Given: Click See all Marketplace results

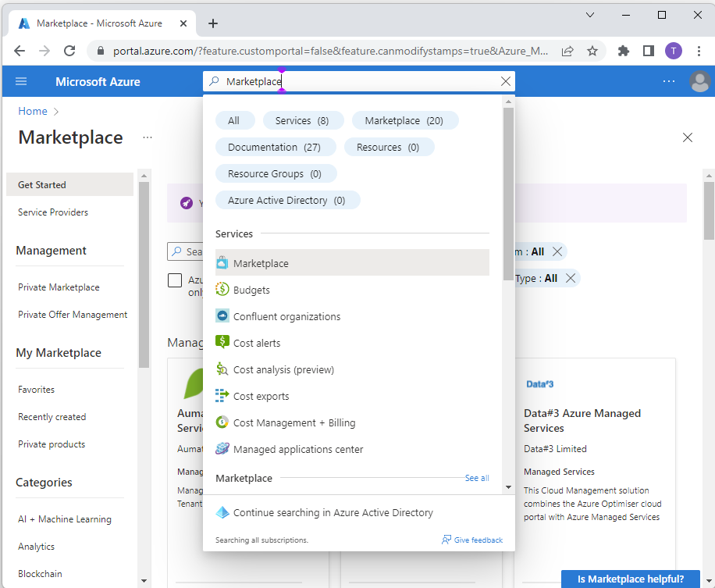Looking at the screenshot, I should coord(476,478).
